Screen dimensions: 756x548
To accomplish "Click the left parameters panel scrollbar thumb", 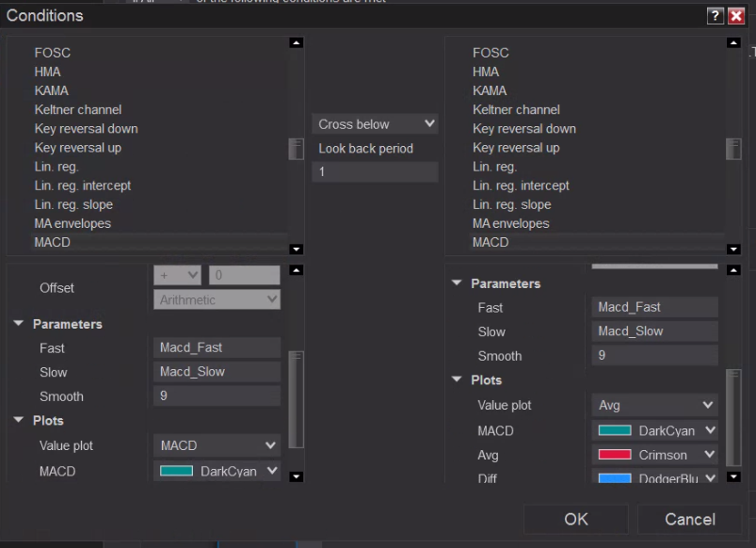I will (296, 400).
